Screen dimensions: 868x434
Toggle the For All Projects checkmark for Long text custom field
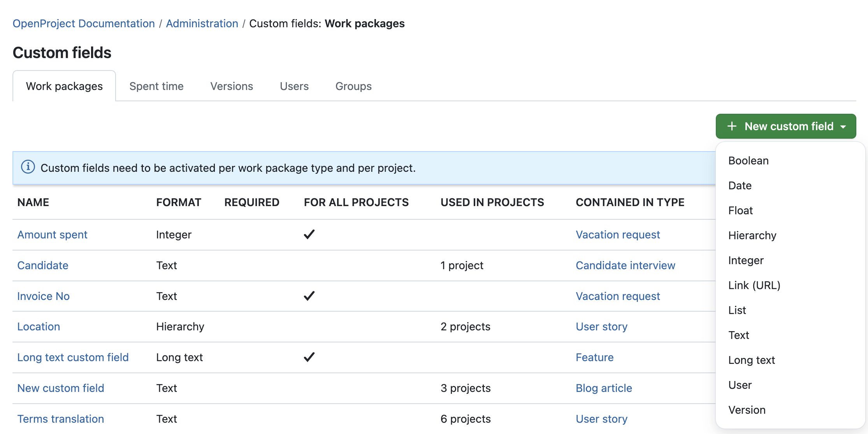(x=309, y=356)
